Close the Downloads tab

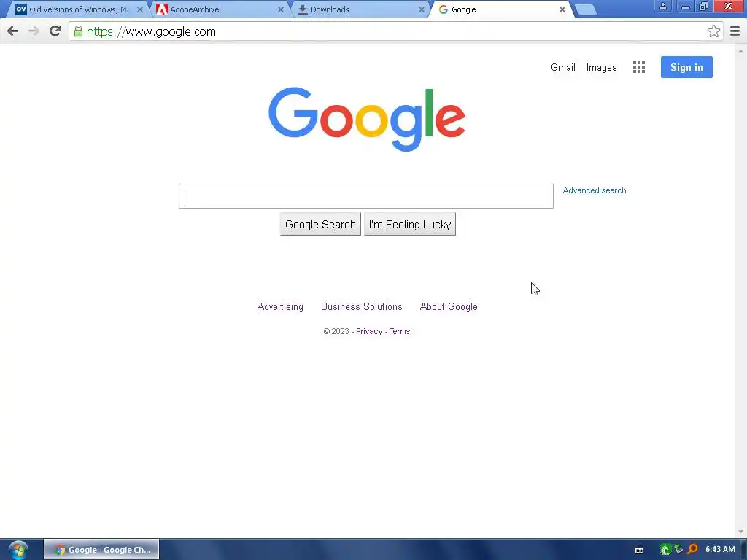click(421, 9)
